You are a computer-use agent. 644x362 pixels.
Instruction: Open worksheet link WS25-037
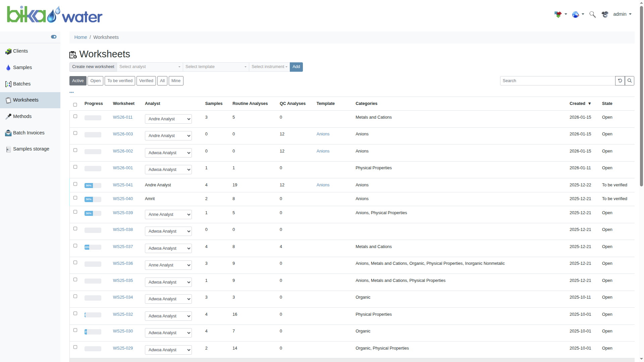click(x=123, y=247)
